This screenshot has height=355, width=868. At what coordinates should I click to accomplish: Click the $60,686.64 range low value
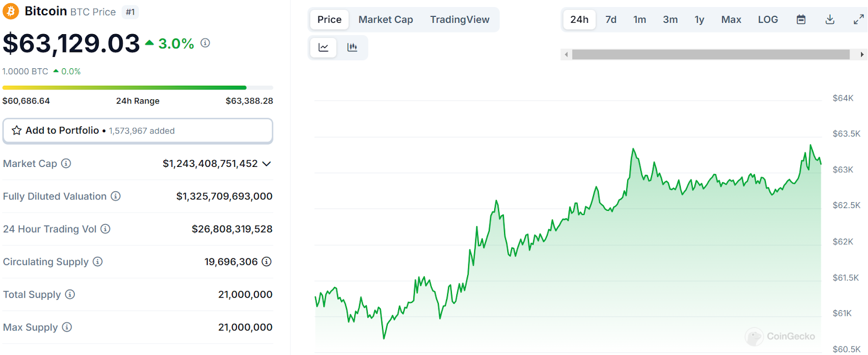click(26, 101)
